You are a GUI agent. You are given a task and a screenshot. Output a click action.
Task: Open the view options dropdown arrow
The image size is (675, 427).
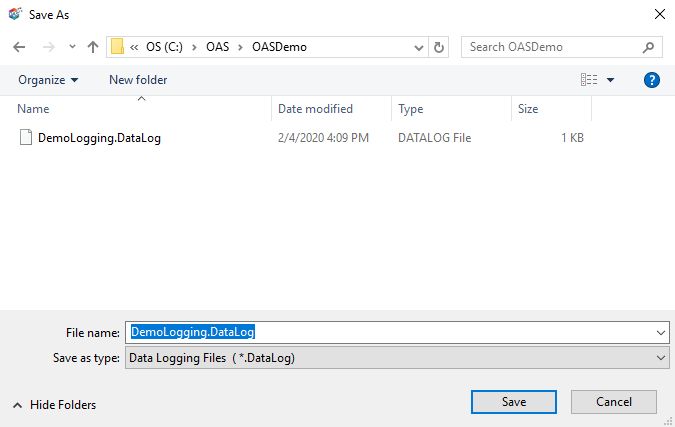pos(610,80)
